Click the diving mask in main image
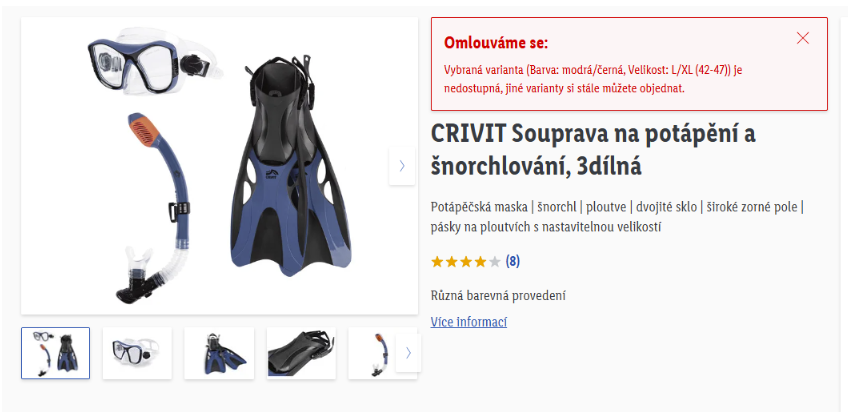This screenshot has height=412, width=848. [156, 60]
